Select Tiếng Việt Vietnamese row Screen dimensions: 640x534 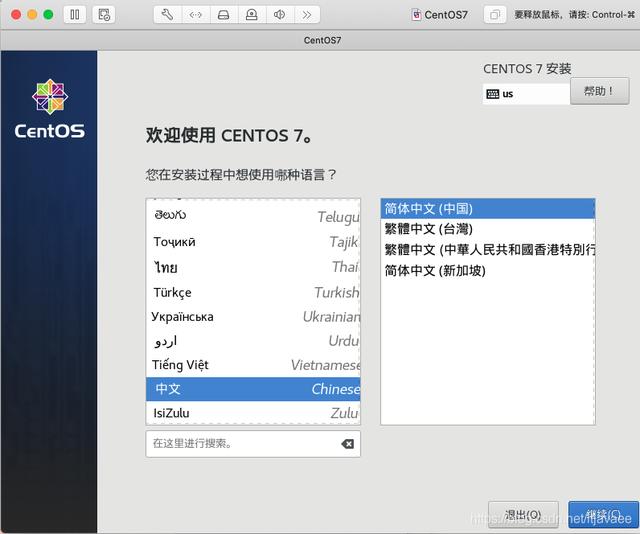click(253, 365)
